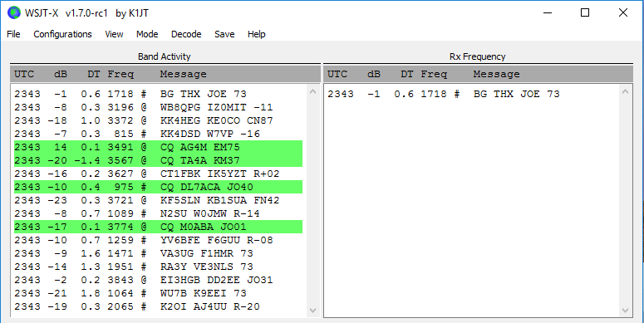Open the Mode menu
644x323 pixels.
pyautogui.click(x=147, y=34)
